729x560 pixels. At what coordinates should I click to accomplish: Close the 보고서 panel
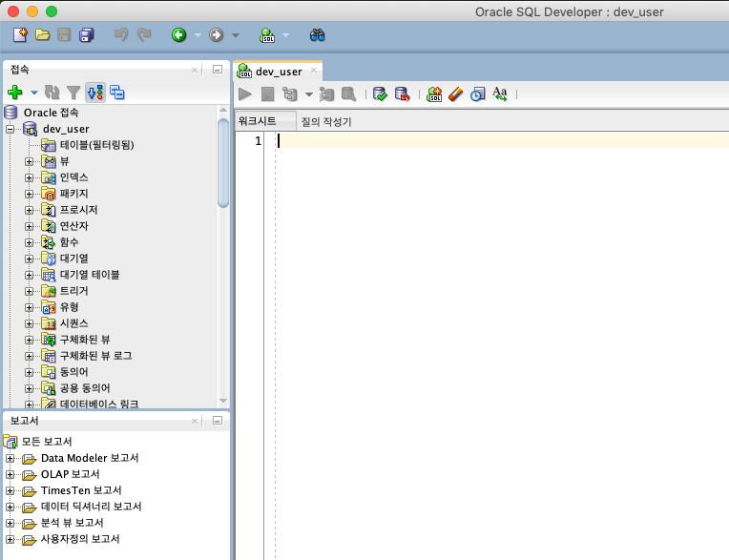click(x=195, y=421)
